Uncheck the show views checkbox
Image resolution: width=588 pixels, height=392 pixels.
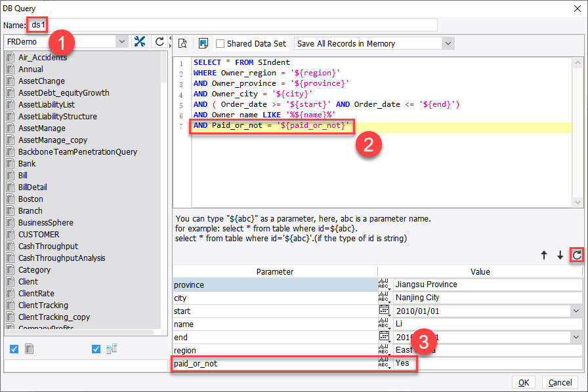(x=96, y=349)
